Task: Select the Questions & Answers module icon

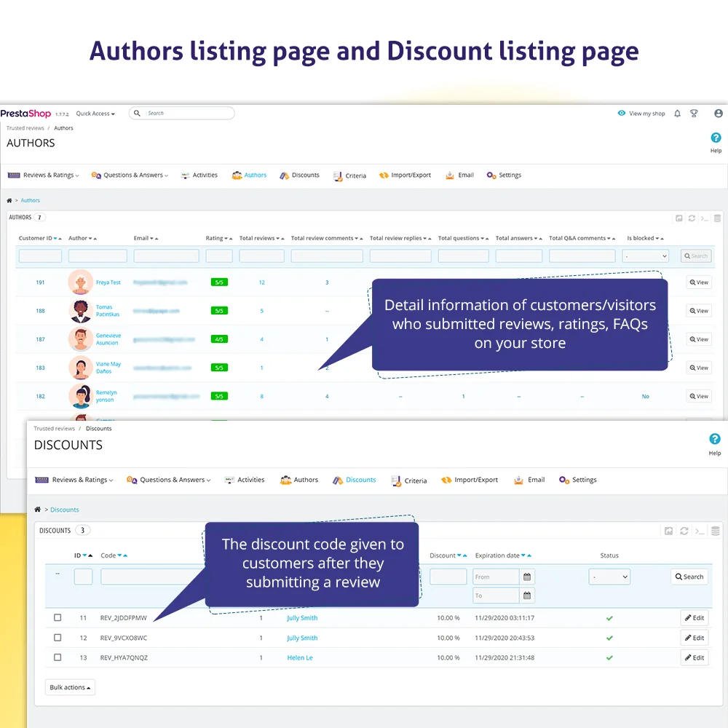Action: [95, 175]
